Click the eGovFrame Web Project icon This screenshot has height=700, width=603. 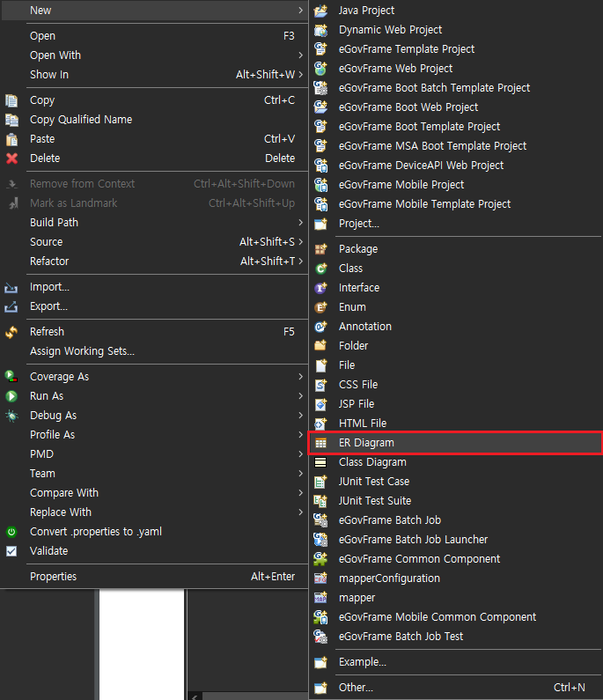coord(320,69)
